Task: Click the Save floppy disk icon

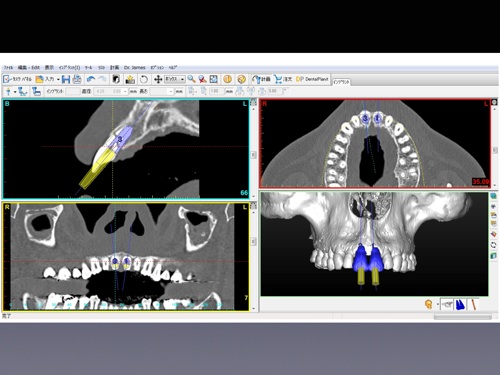Action: [x=66, y=79]
